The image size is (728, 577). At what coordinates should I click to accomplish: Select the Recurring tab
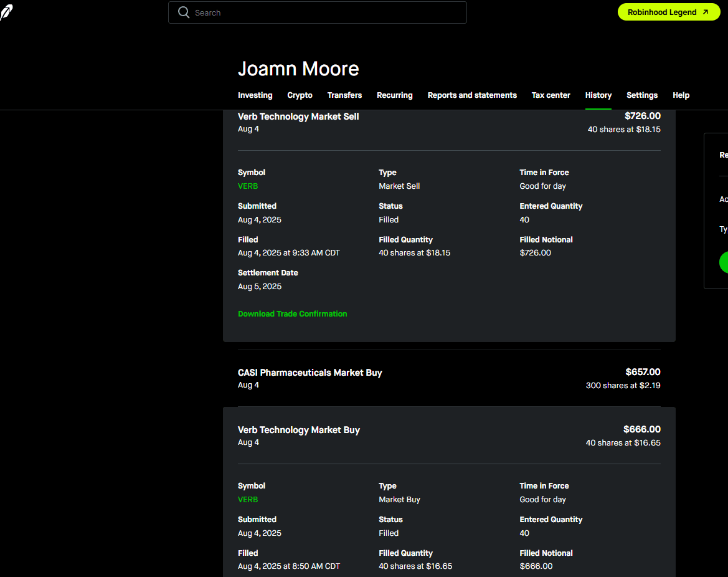pyautogui.click(x=394, y=95)
